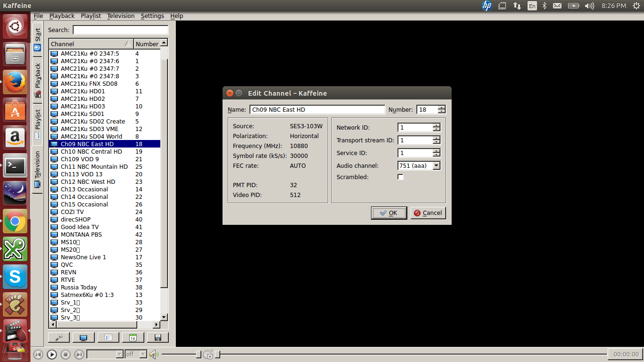Click the Stop playback button
This screenshot has height=362, width=644.
click(66, 354)
